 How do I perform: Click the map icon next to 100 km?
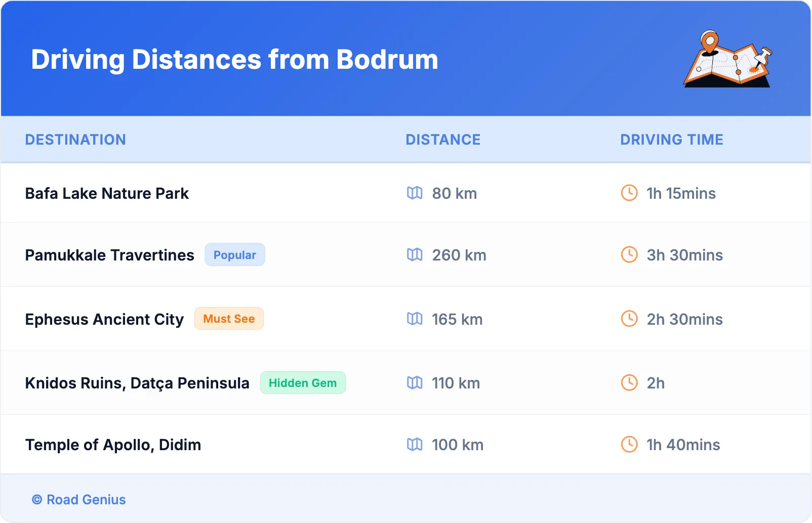pyautogui.click(x=415, y=445)
